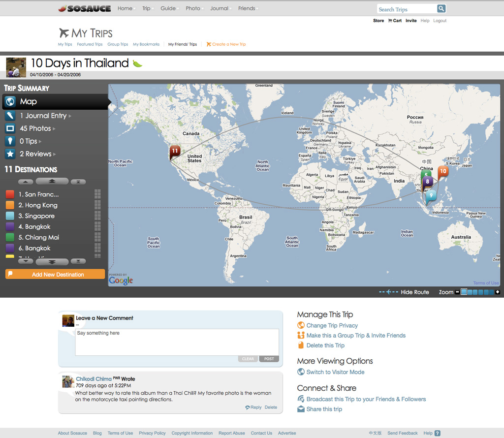Expand 45 Photos
Viewport: 504px width, 438px height.
point(37,128)
